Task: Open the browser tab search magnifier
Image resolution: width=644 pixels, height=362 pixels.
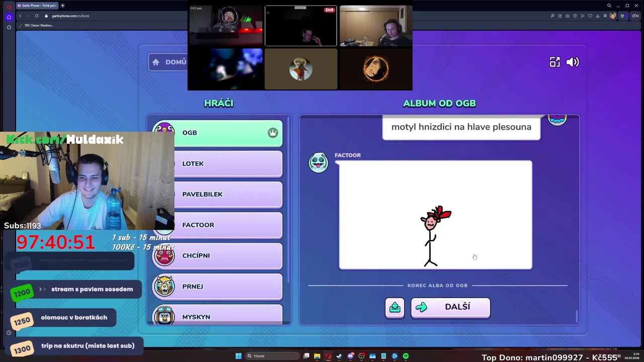Action: point(609,6)
